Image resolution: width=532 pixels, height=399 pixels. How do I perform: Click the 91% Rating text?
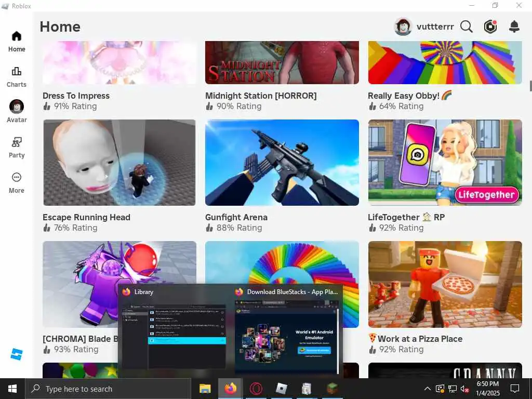pyautogui.click(x=75, y=106)
